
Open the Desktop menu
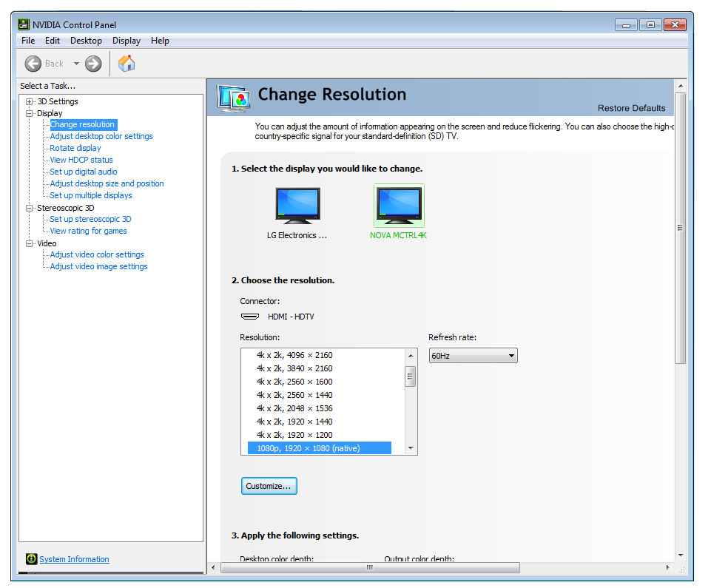[86, 41]
